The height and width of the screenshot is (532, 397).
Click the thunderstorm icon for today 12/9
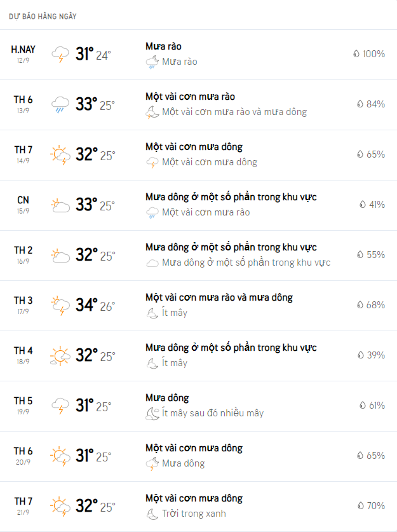pos(60,54)
